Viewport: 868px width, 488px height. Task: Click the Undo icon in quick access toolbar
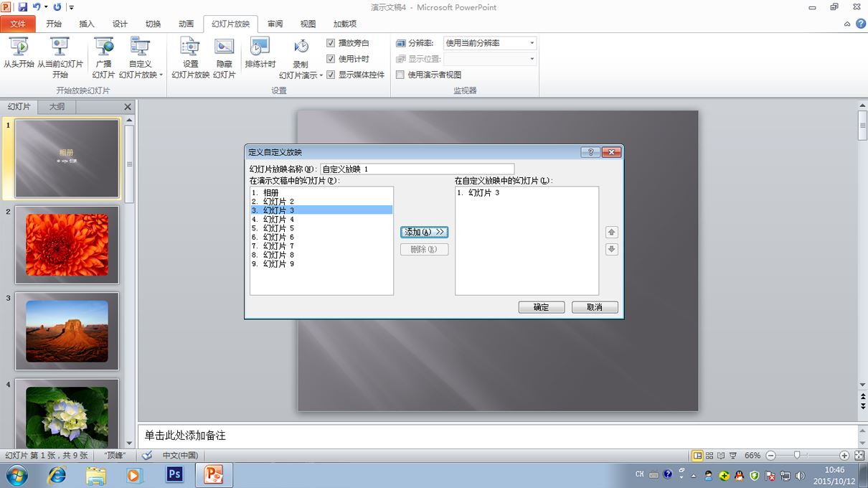37,7
